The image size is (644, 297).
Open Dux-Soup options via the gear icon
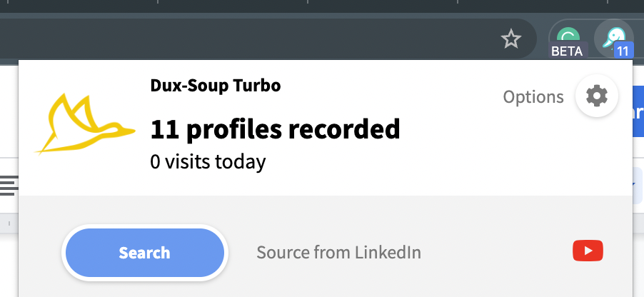coord(596,96)
